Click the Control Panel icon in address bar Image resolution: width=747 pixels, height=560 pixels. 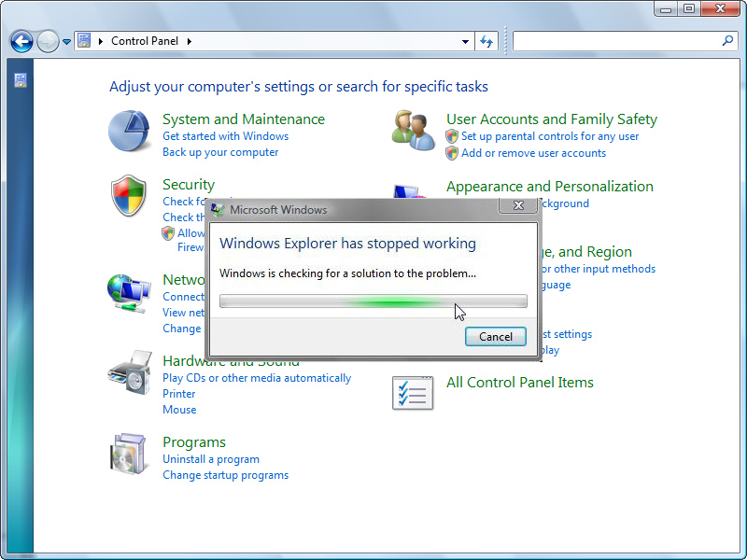(x=84, y=41)
